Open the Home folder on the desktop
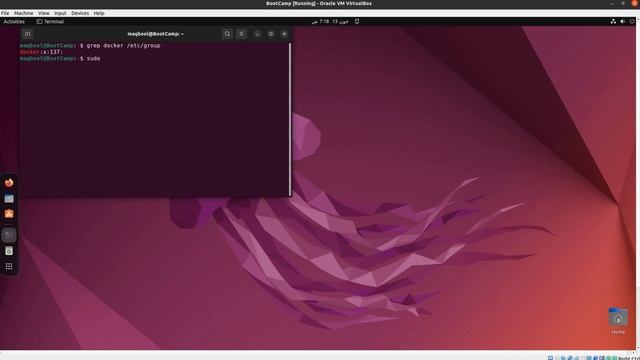640x360 pixels. point(618,321)
